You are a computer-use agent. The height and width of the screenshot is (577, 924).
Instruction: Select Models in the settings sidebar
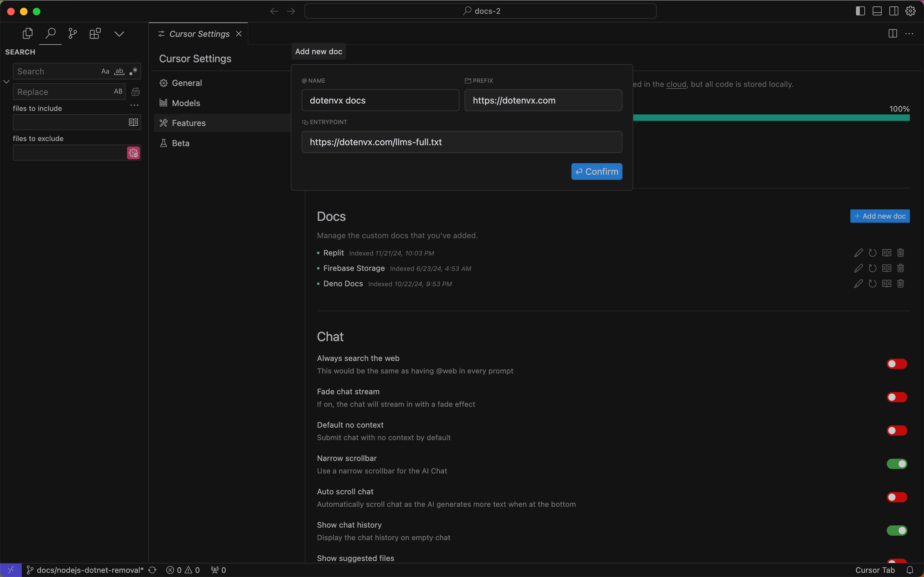[x=185, y=103]
